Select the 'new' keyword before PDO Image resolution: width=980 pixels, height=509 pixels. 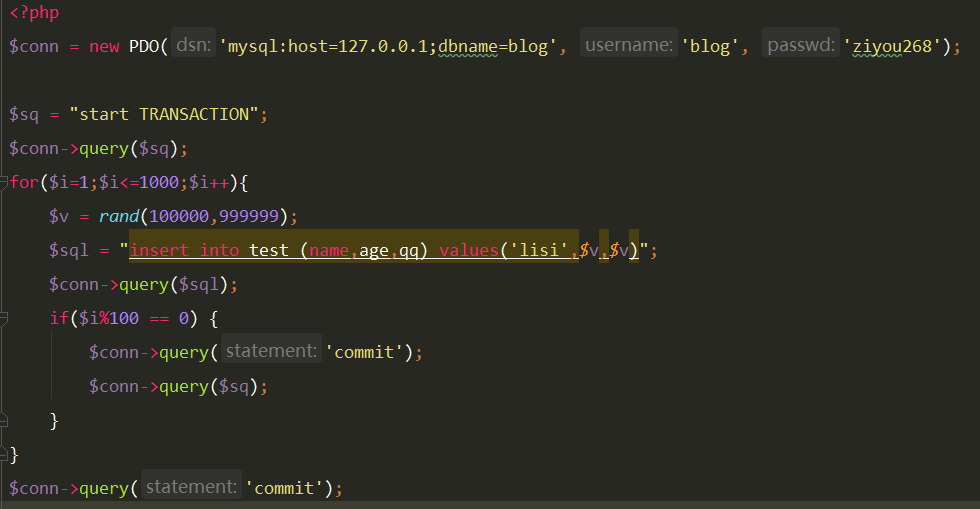click(x=104, y=46)
